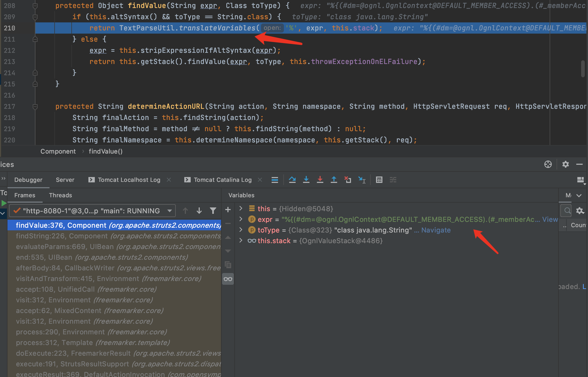Hide the Services panel with minus icon
The width and height of the screenshot is (588, 377).
(579, 164)
